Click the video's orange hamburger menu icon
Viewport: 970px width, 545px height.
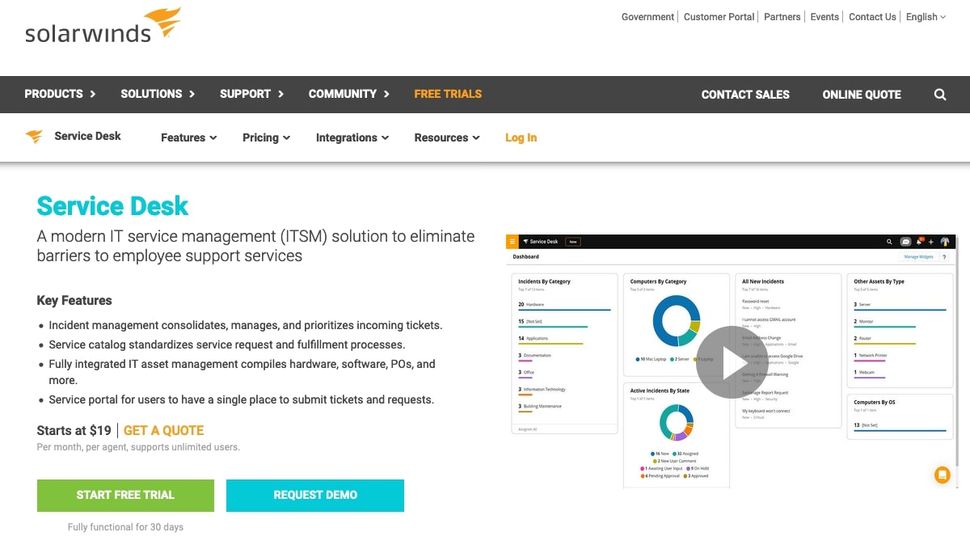[x=512, y=242]
